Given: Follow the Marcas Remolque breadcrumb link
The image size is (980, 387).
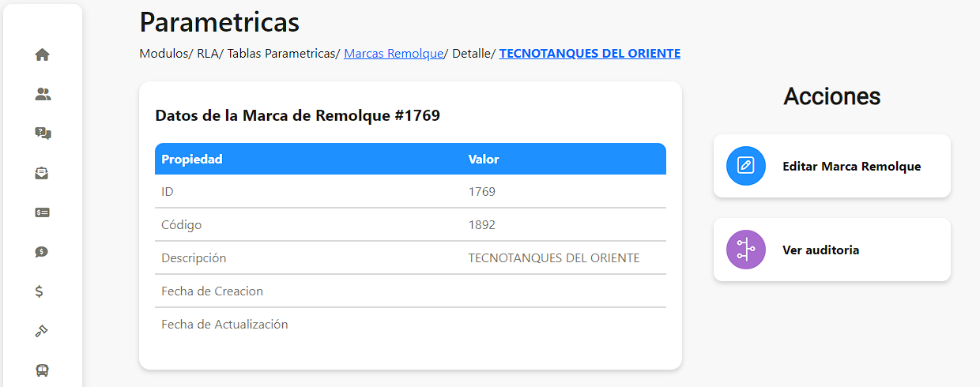Looking at the screenshot, I should tap(394, 54).
